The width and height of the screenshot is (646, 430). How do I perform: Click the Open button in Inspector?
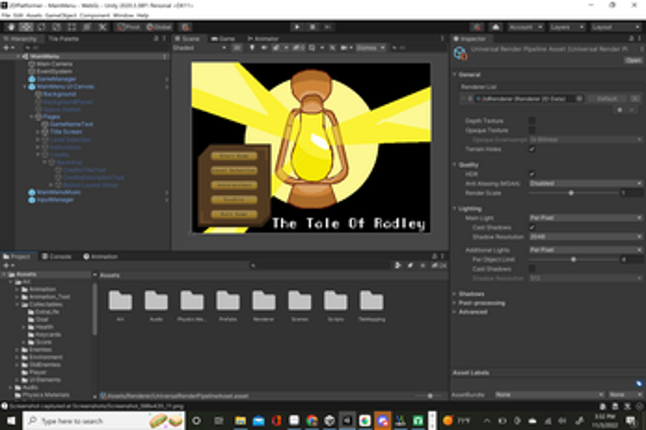coord(633,60)
